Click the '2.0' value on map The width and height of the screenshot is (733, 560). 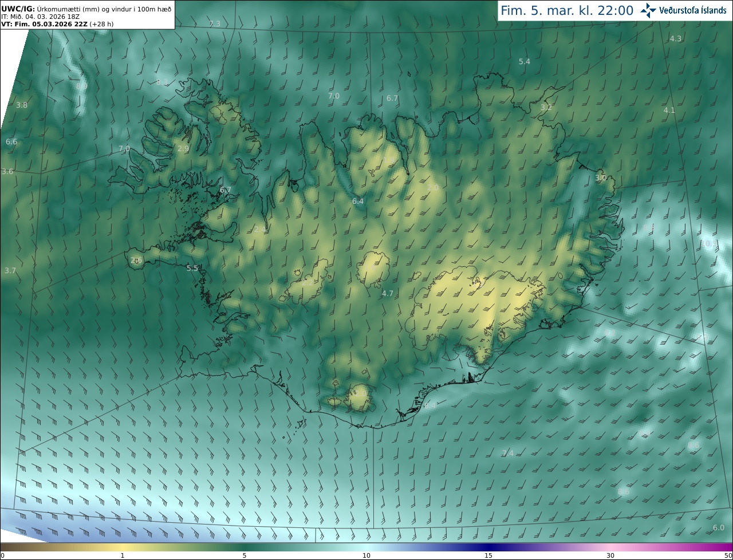(x=433, y=187)
